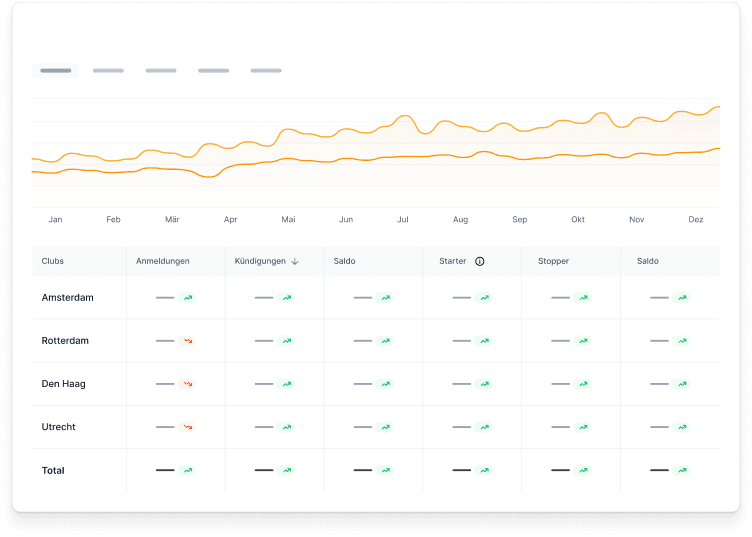Click Amsterdam's Starter trend-up icon
The width and height of the screenshot is (752, 537).
484,298
